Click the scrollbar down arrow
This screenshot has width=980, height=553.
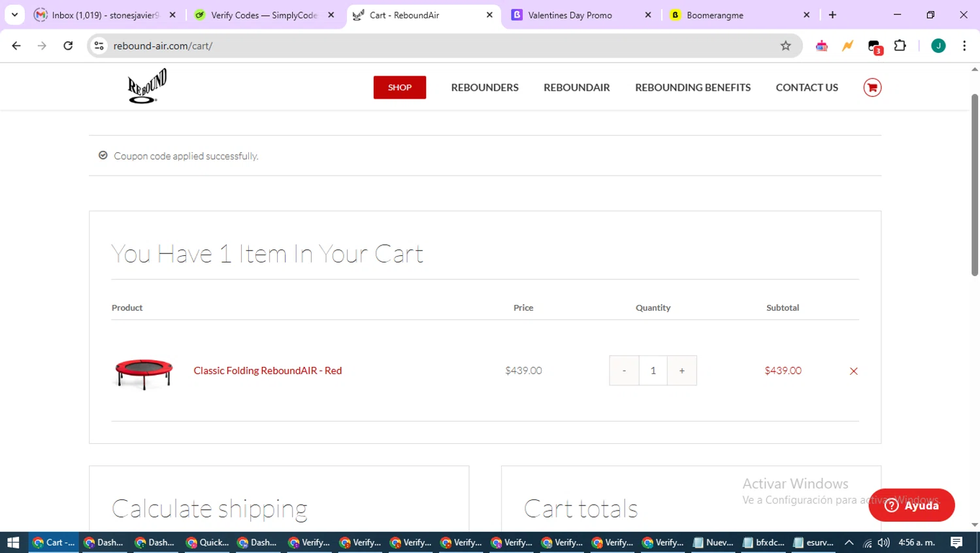(x=975, y=525)
